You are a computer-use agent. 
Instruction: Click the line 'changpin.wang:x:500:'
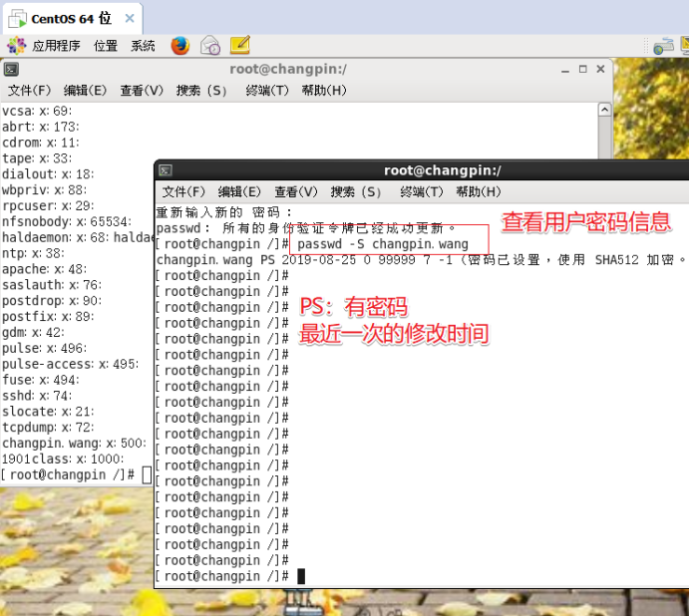point(74,444)
